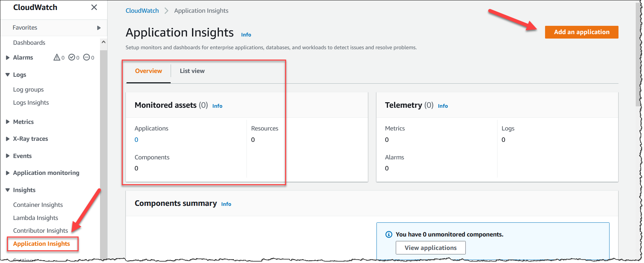This screenshot has height=263, width=644.
Task: Click the insufficient data alarm icon
Action: click(87, 57)
